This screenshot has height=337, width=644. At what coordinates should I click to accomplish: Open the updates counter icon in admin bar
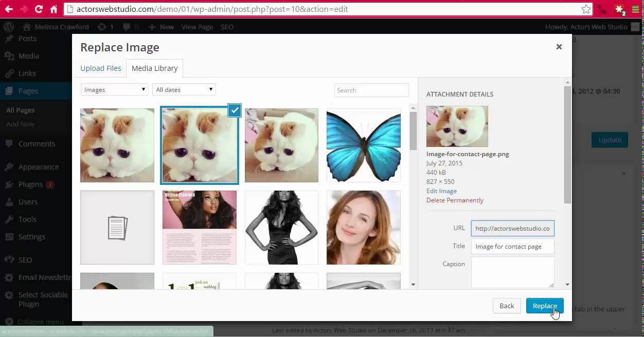105,27
